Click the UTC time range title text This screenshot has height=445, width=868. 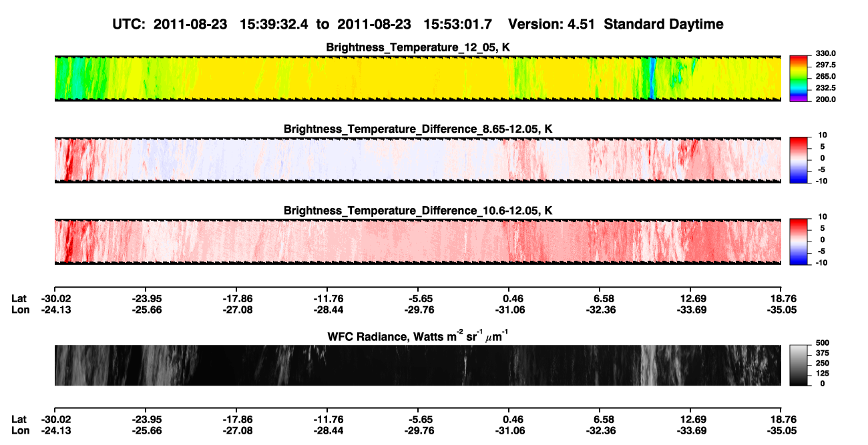pos(419,24)
